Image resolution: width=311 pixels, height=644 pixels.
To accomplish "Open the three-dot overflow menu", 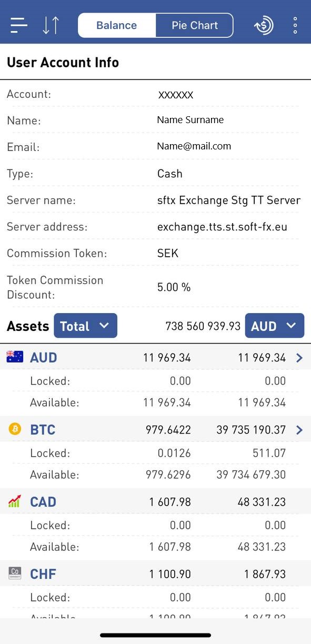I will pyautogui.click(x=295, y=25).
